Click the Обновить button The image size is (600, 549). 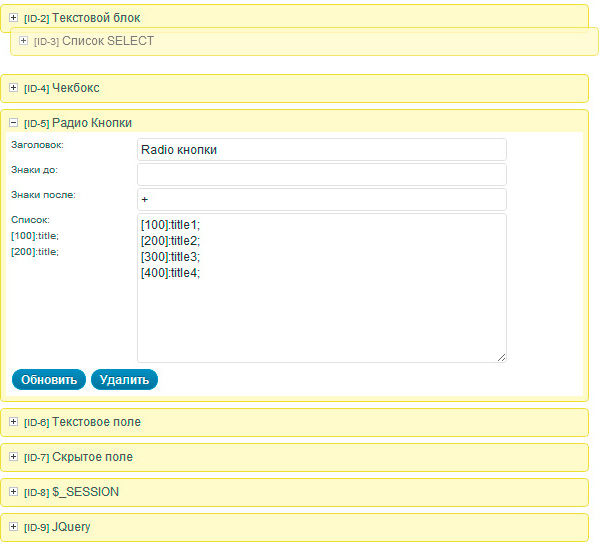tap(49, 380)
